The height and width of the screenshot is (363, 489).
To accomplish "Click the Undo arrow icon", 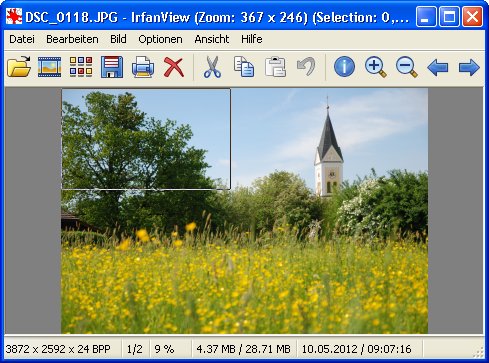I will tap(306, 67).
